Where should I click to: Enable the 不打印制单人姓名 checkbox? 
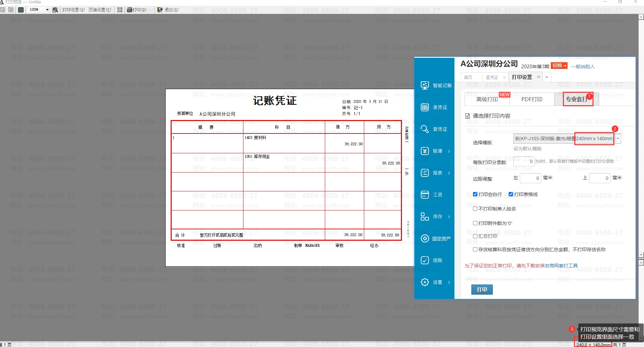point(475,209)
